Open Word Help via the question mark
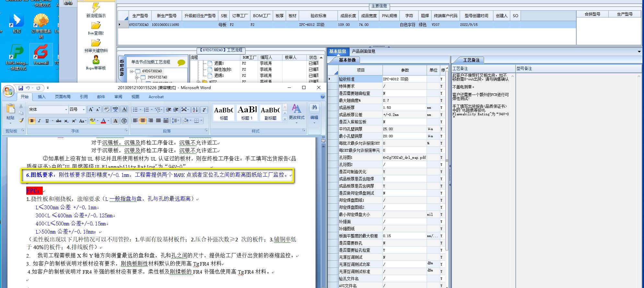Screen dimensions: 644x288 [x=322, y=97]
